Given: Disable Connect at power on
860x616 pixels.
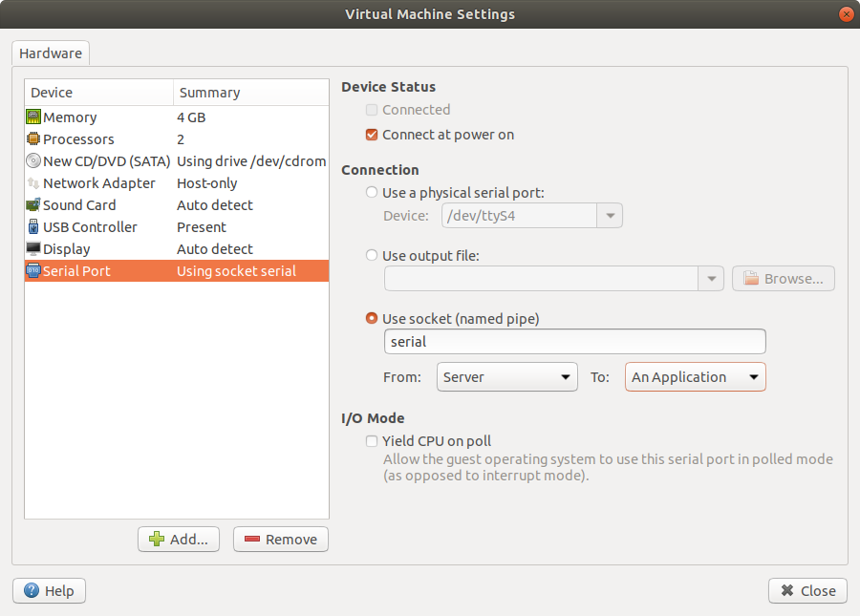Looking at the screenshot, I should click(373, 135).
